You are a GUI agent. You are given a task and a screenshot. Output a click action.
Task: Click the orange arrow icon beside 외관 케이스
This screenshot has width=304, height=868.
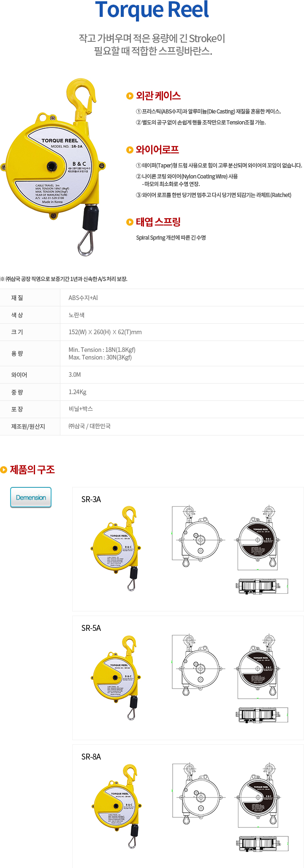pyautogui.click(x=130, y=96)
